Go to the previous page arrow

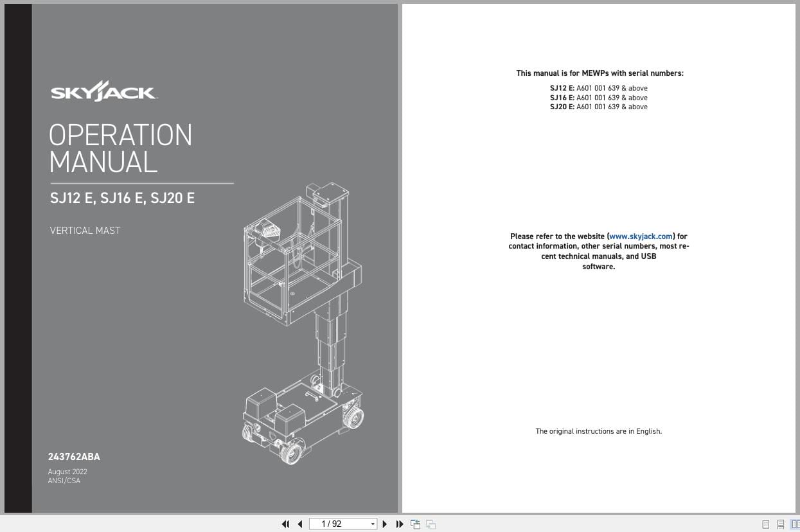[300, 524]
